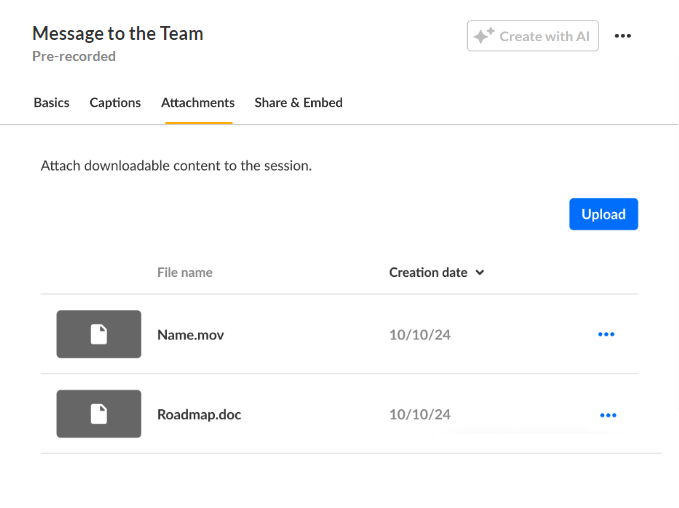Click the File name column header
Screen dimensions: 679x508
click(x=185, y=272)
